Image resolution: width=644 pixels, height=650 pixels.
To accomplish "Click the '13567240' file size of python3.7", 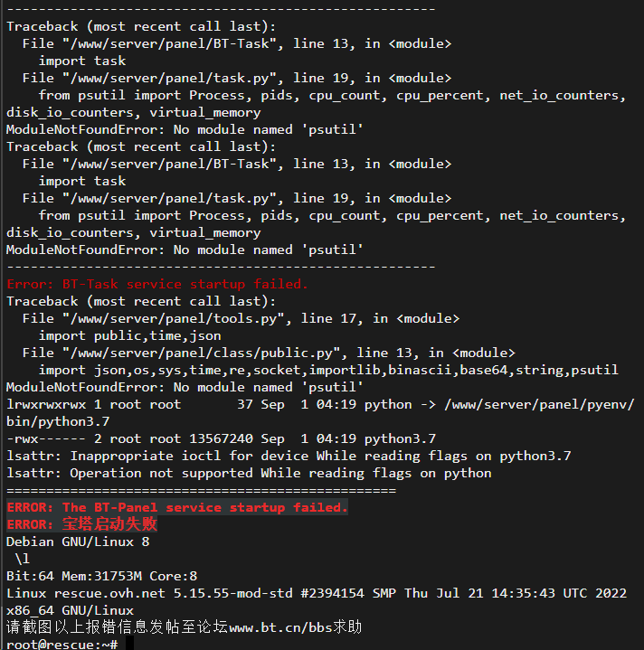I will coord(221,438).
